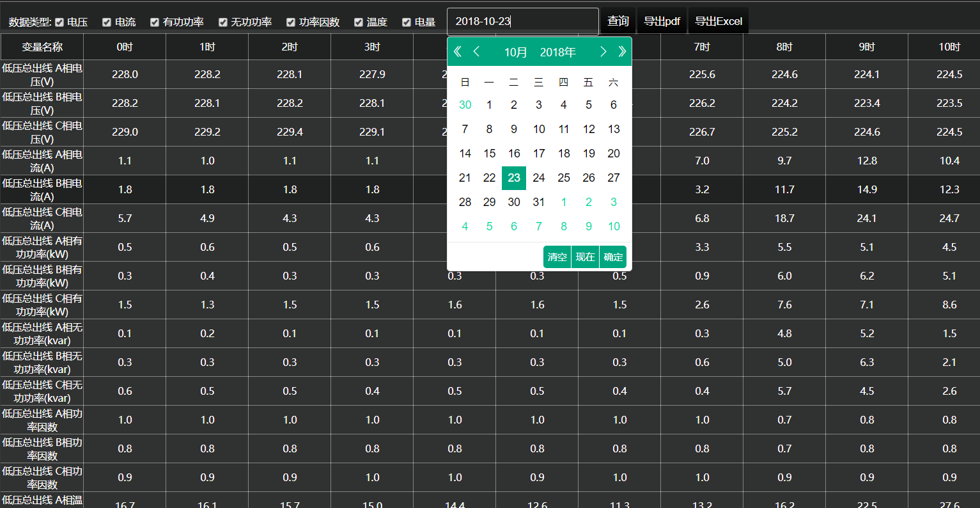
Task: Toggle the 功率因数 checkbox
Action: coord(291,22)
